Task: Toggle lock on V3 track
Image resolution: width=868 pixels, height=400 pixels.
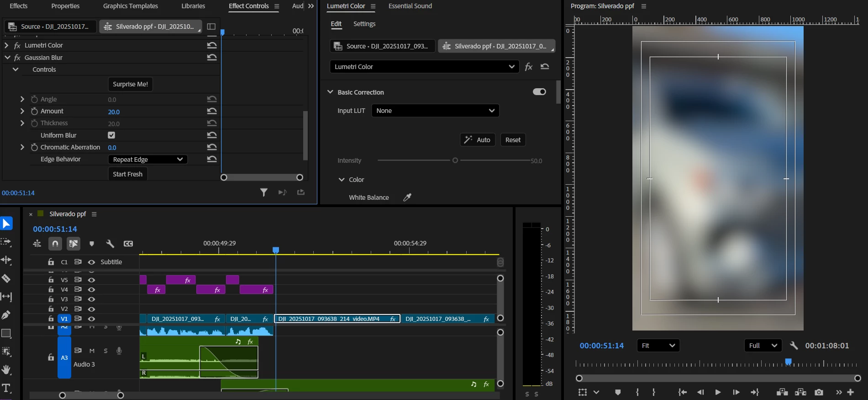Action: [51, 299]
